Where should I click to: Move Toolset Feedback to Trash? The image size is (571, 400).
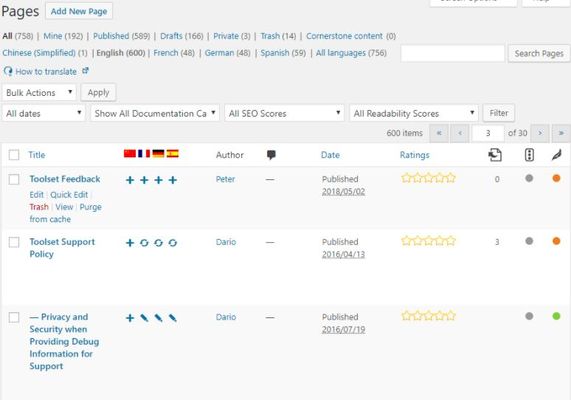click(x=39, y=207)
